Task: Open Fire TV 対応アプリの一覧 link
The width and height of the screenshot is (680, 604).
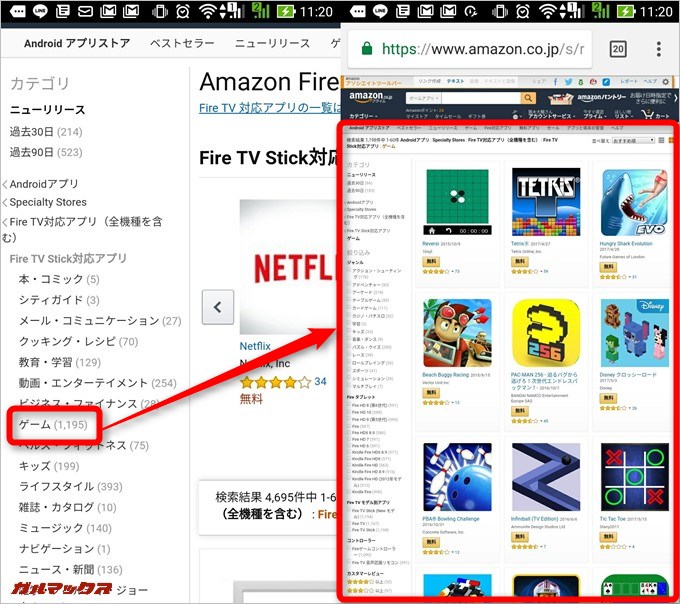Action: [x=270, y=108]
